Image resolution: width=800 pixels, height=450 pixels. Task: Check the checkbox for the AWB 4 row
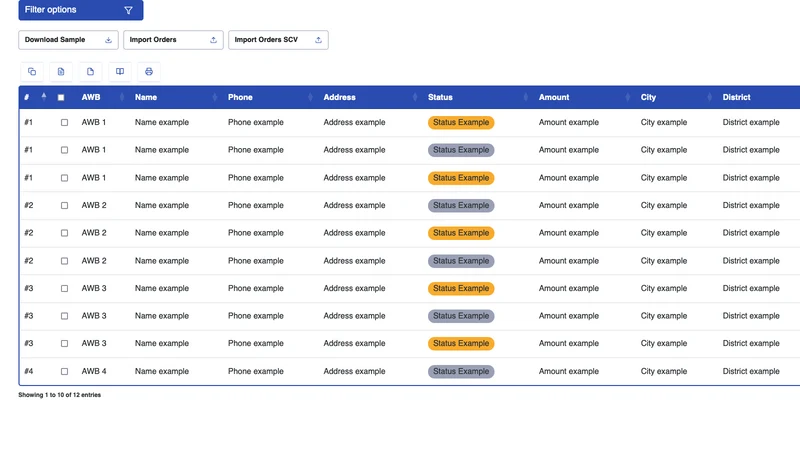[x=64, y=371]
